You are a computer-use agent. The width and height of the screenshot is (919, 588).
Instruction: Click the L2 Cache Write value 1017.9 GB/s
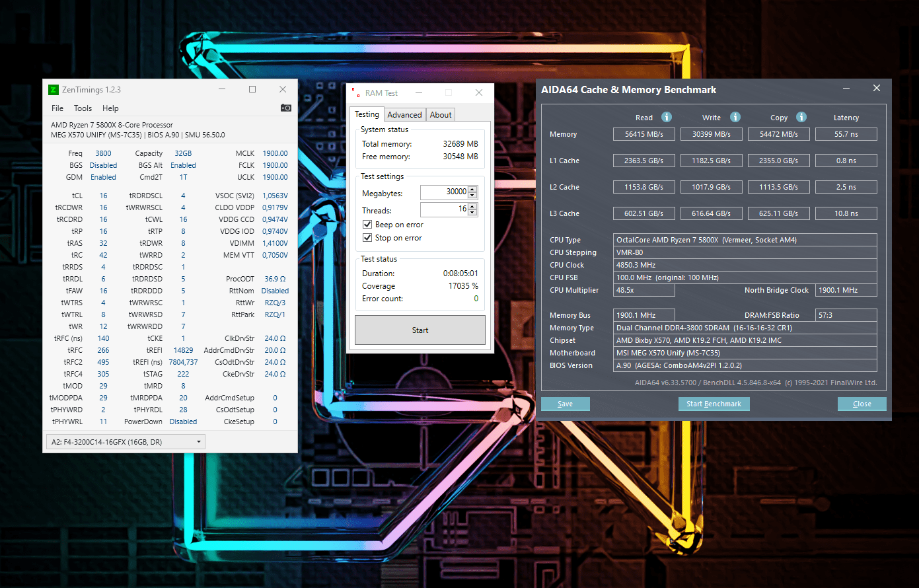pos(712,187)
